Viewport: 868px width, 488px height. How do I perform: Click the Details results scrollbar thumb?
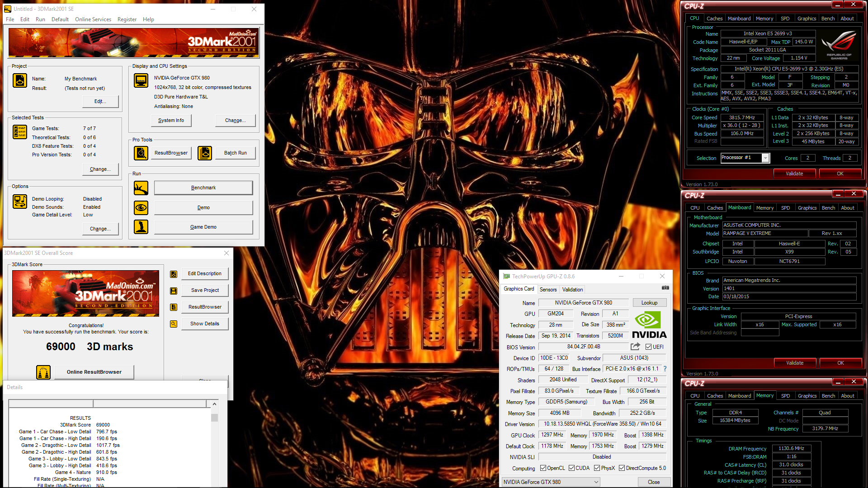pos(214,418)
